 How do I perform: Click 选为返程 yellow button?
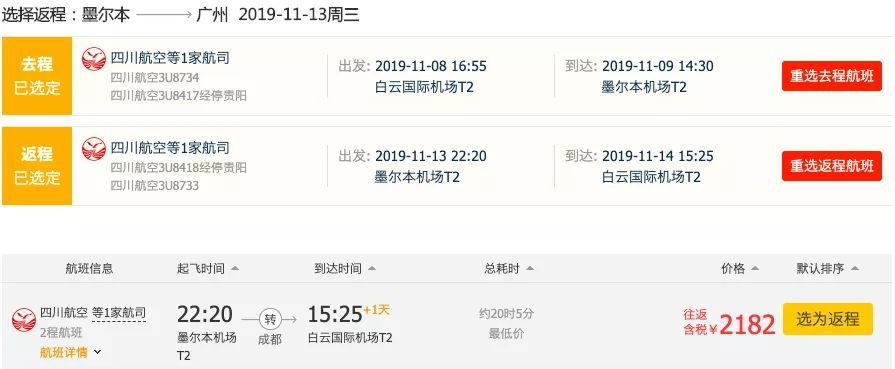point(828,319)
